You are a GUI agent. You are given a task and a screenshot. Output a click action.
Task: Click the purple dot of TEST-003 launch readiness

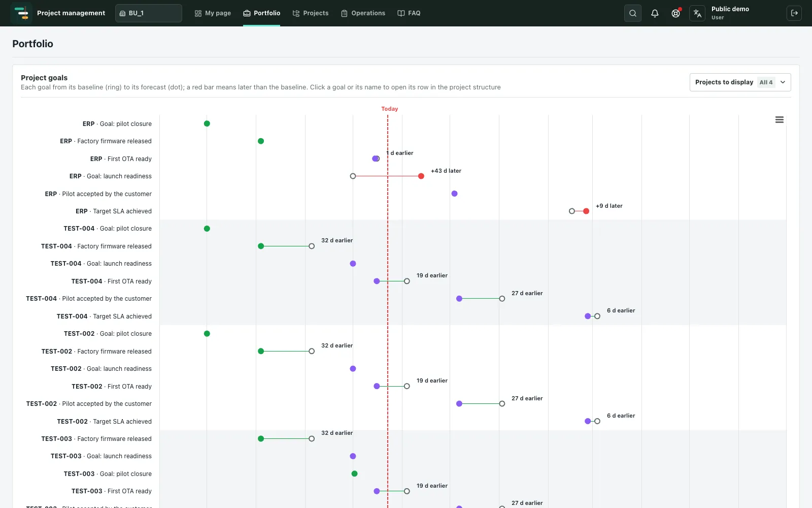point(353,456)
